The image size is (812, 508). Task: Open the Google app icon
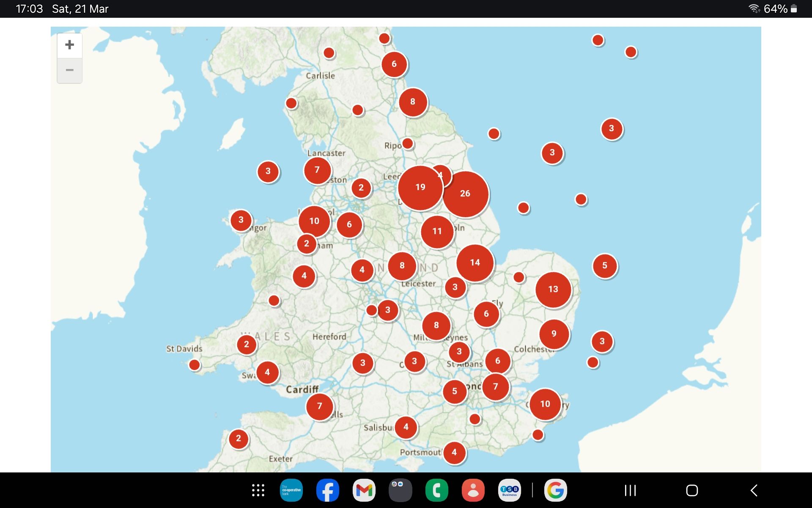tap(555, 491)
